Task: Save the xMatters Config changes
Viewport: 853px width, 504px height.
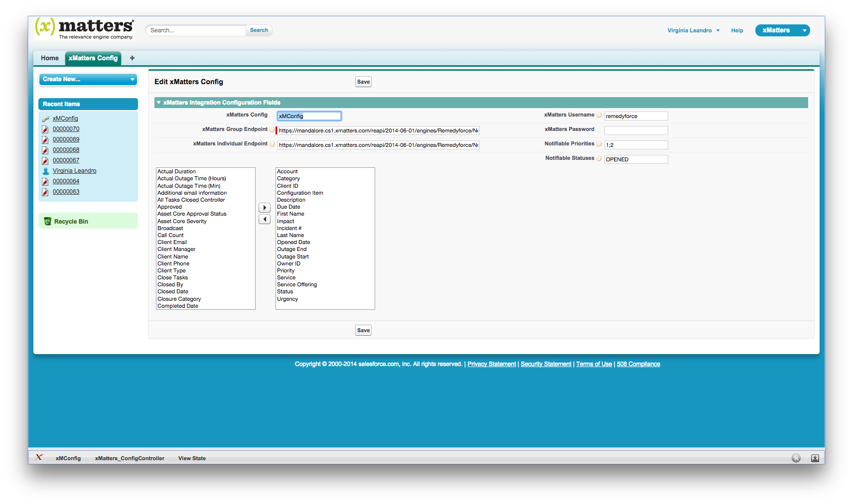Action: (363, 81)
